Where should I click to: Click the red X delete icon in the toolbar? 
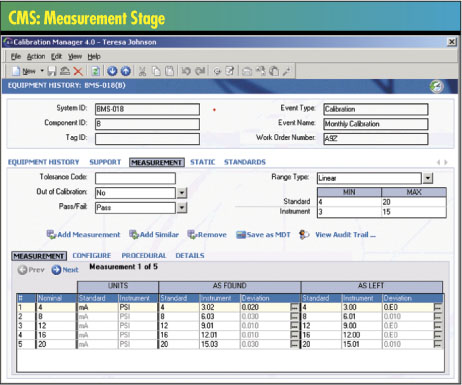coord(78,71)
